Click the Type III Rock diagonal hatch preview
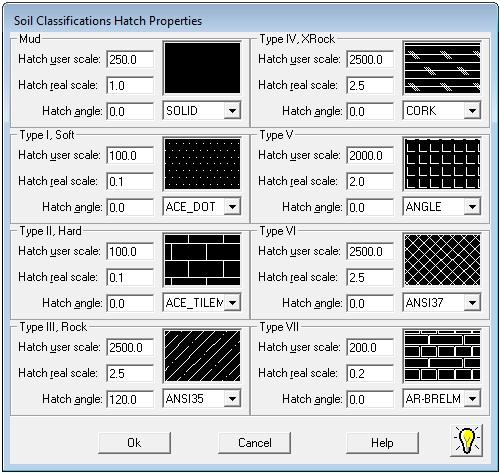Image resolution: width=500 pixels, height=473 pixels. 202,356
